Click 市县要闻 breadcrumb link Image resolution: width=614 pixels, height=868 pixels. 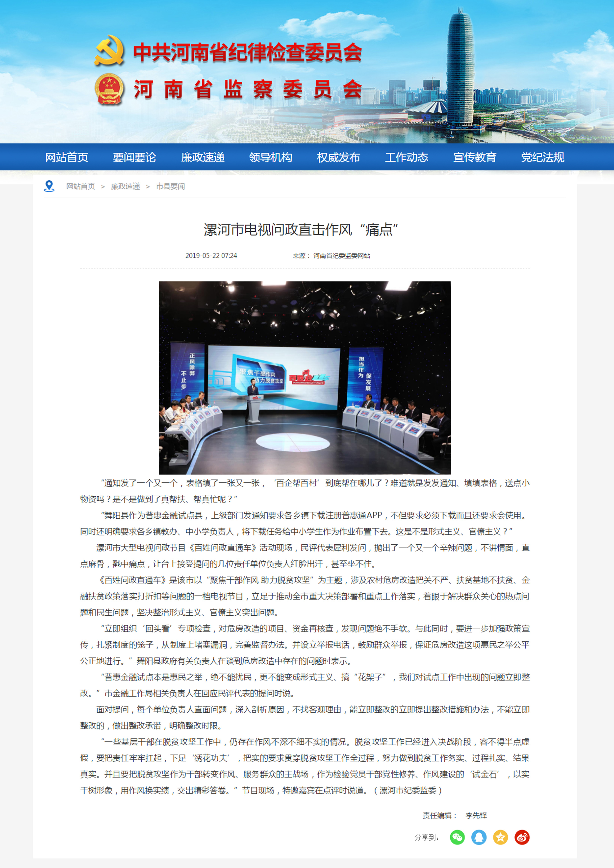click(170, 186)
